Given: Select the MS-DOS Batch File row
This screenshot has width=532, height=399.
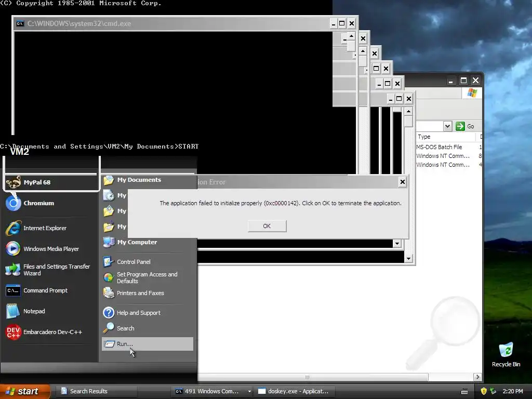Looking at the screenshot, I should (x=448, y=147).
